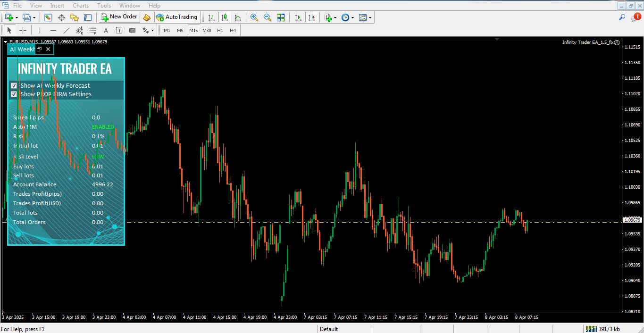Click the New Order button
The width and height of the screenshot is (644, 333).
click(x=119, y=17)
